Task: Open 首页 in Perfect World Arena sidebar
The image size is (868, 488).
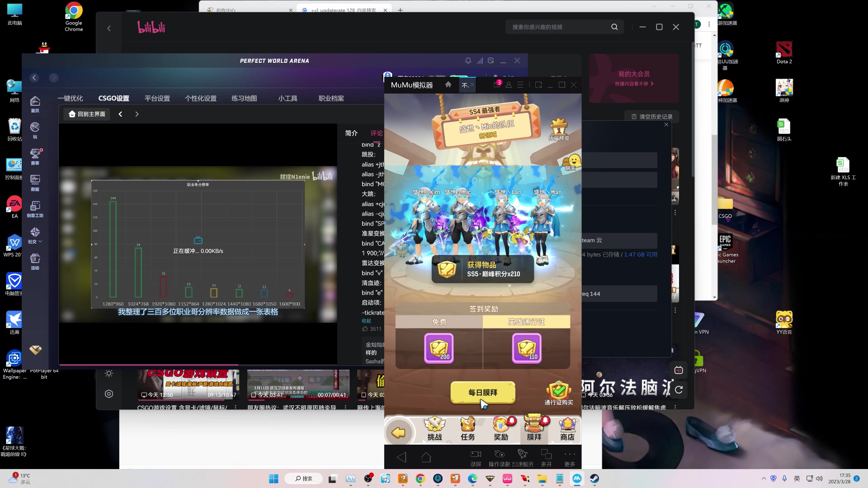Action: pos(35,104)
